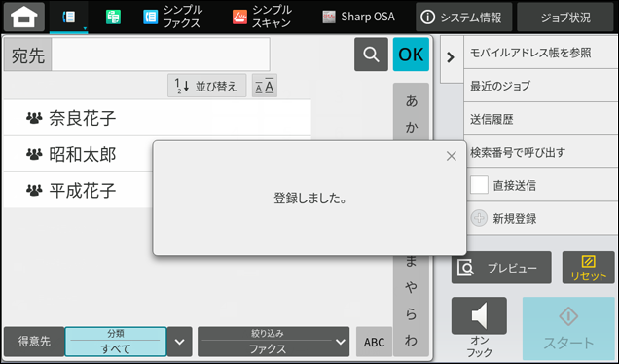This screenshot has width=619, height=364.
Task: Confirm with the OK button
Action: coord(411,55)
